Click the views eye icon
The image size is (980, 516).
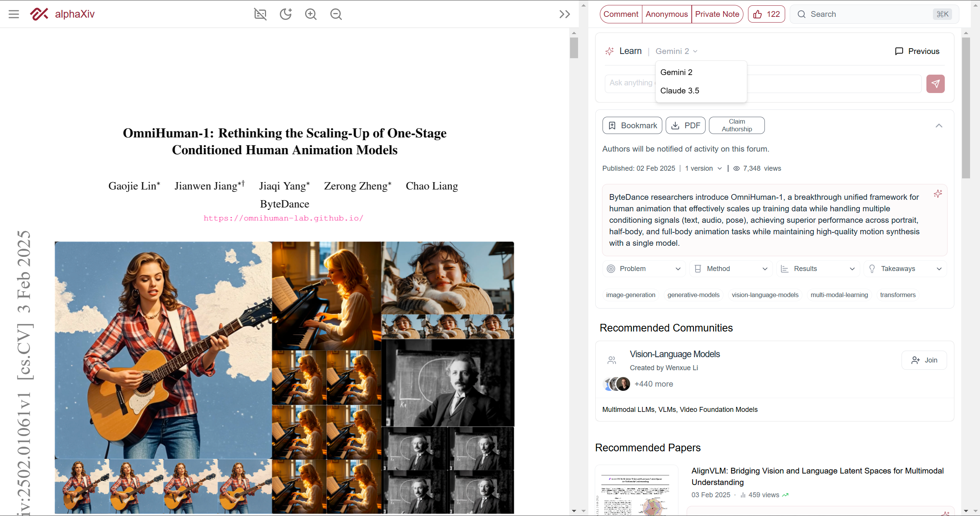coord(736,168)
